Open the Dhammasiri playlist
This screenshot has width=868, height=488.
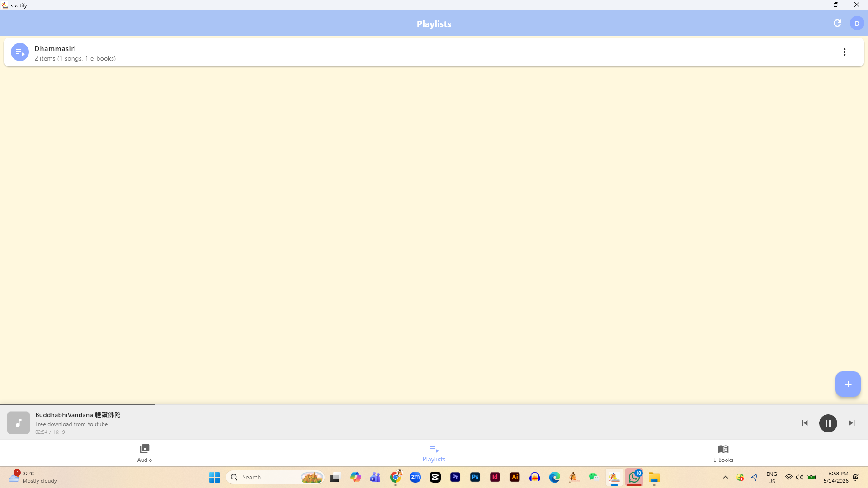[x=434, y=52]
